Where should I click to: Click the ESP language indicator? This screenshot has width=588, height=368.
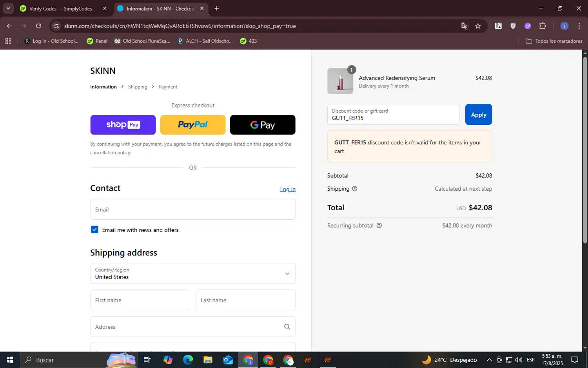(x=530, y=360)
